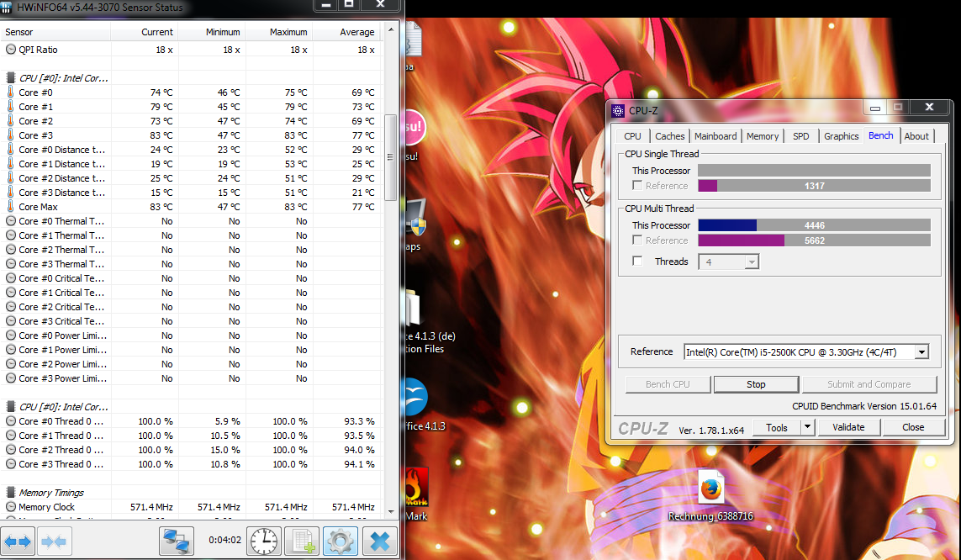Image resolution: width=961 pixels, height=560 pixels.
Task: Open Reference processor dropdown list
Action: [921, 352]
